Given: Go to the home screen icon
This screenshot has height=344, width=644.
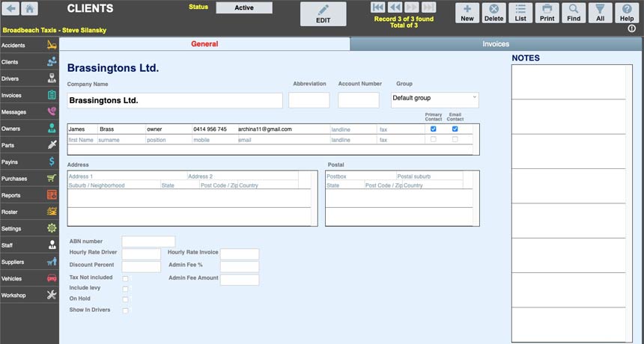Looking at the screenshot, I should [30, 9].
